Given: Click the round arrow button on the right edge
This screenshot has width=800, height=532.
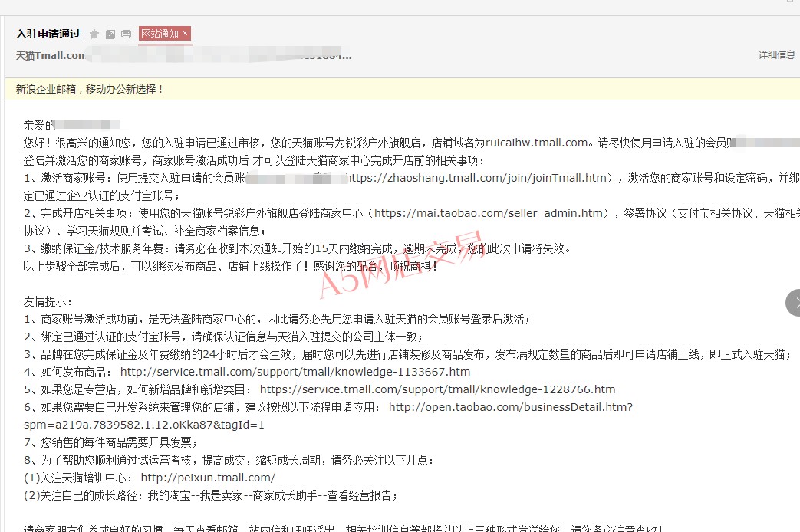Looking at the screenshot, I should coord(793,303).
